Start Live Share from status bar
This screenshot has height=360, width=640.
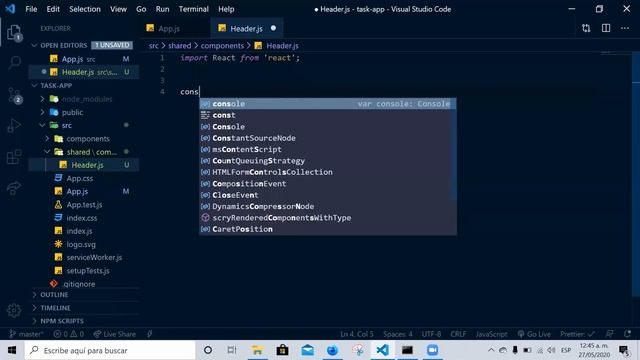[x=114, y=334]
